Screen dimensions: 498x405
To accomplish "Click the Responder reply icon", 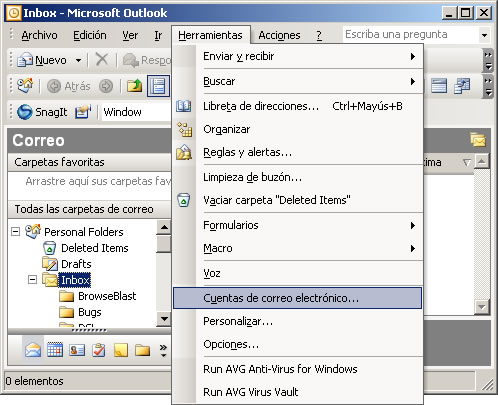I will (130, 60).
